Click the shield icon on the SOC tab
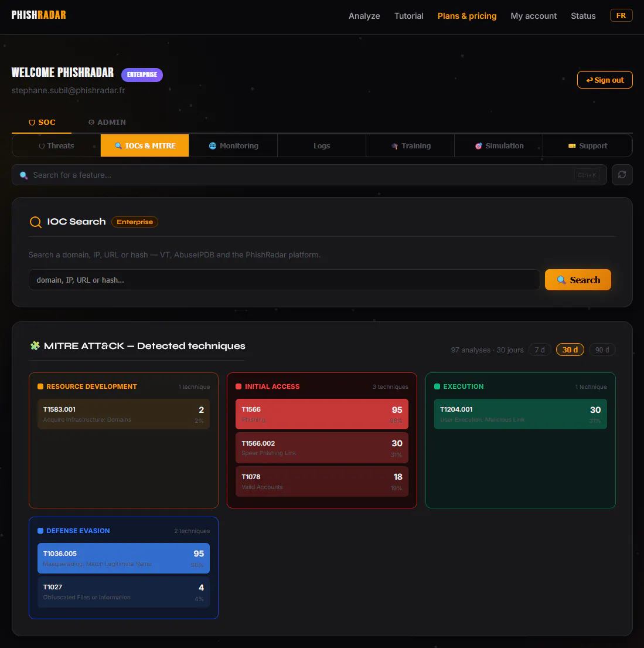 (32, 123)
